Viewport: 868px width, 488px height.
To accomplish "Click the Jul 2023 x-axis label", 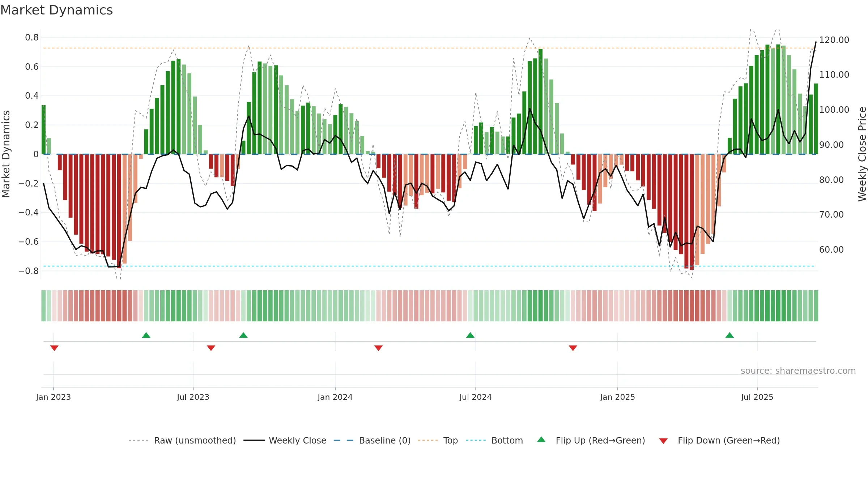I will click(x=193, y=397).
